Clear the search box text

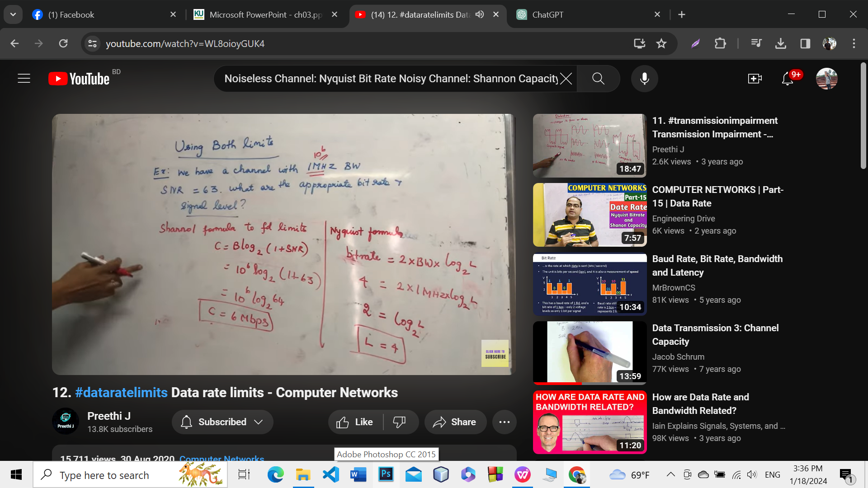pos(566,79)
